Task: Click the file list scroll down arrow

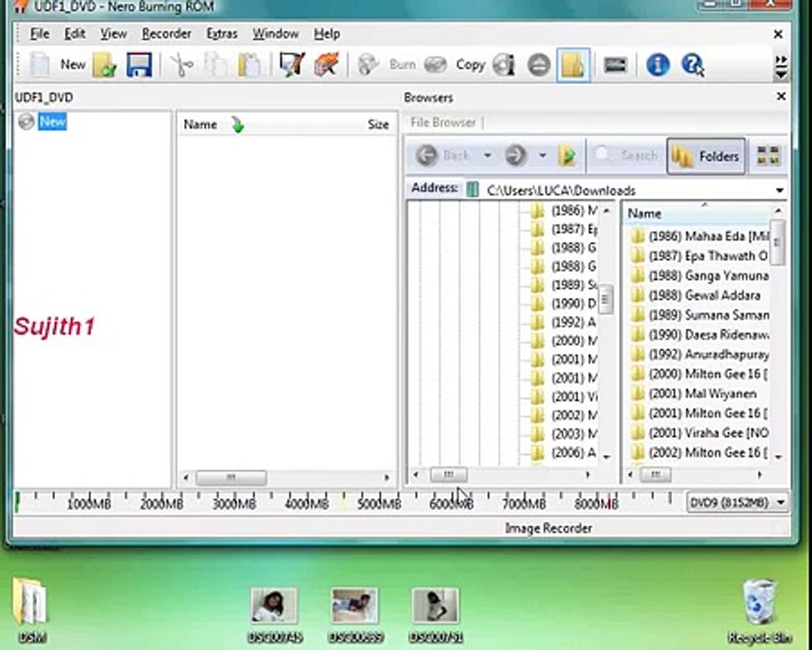Action: click(x=778, y=457)
